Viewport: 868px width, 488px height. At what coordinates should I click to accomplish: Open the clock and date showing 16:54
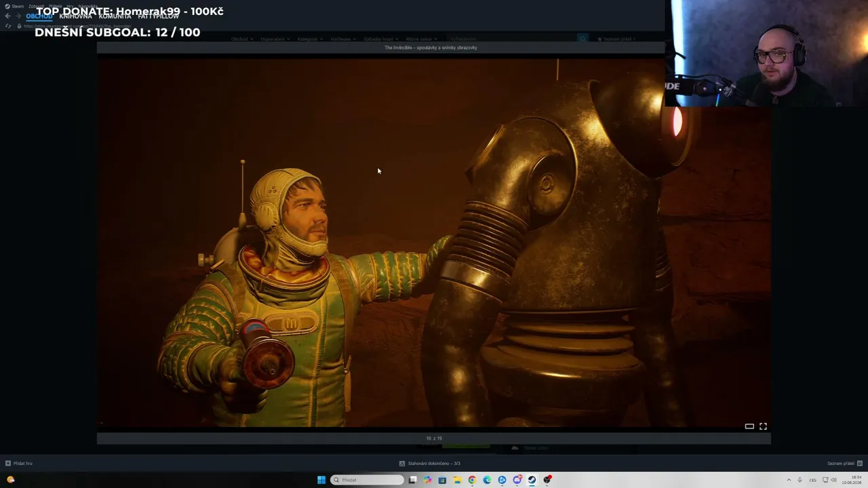pos(851,480)
